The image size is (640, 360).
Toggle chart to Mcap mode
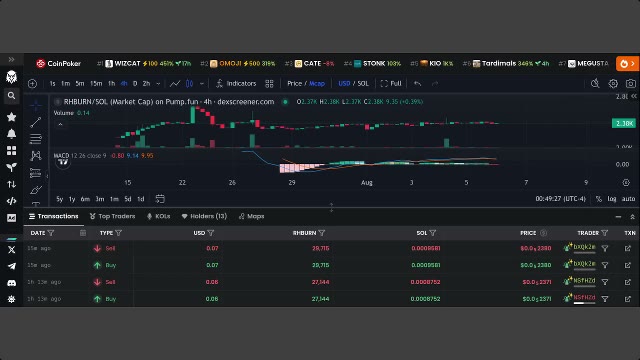click(317, 84)
